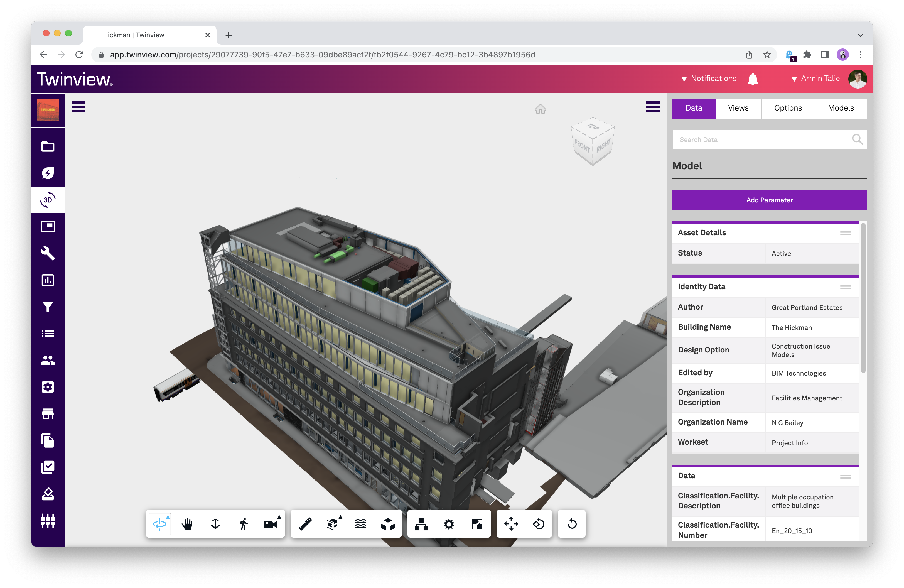The width and height of the screenshot is (904, 588).
Task: Collapse the Identity Data section
Action: [845, 287]
